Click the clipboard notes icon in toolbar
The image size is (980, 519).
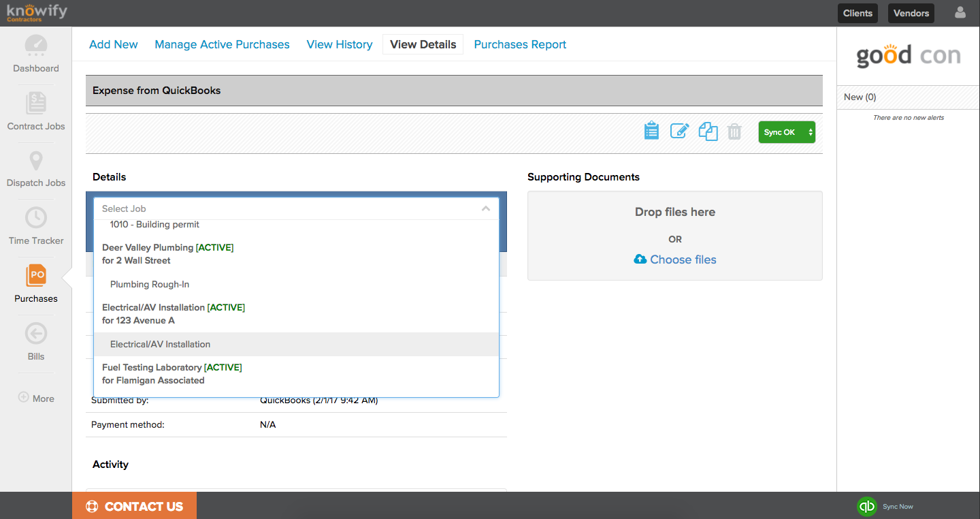point(651,131)
